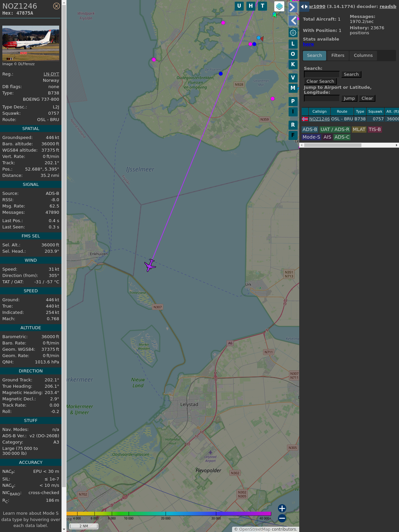399x532 pixels.
Task: Click the left arrow sidebar button
Action: point(293,21)
